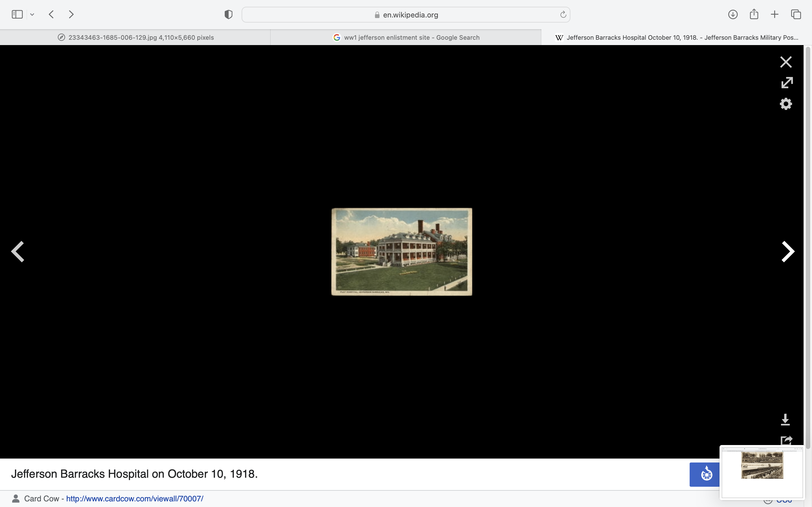Show the next image with the right chevron
Viewport: 812px width, 507px height.
pyautogui.click(x=787, y=252)
